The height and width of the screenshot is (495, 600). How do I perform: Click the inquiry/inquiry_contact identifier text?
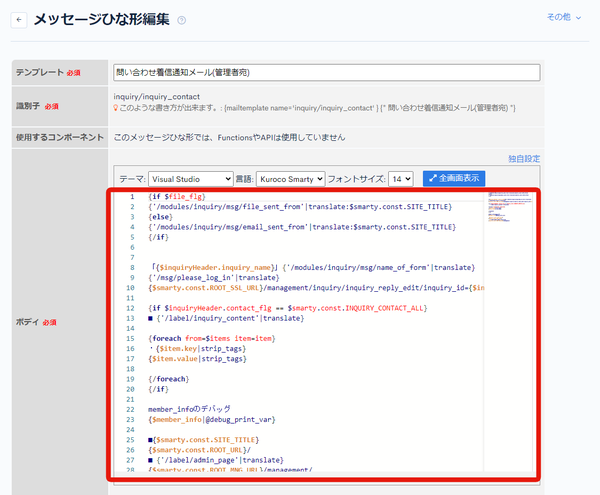click(157, 97)
